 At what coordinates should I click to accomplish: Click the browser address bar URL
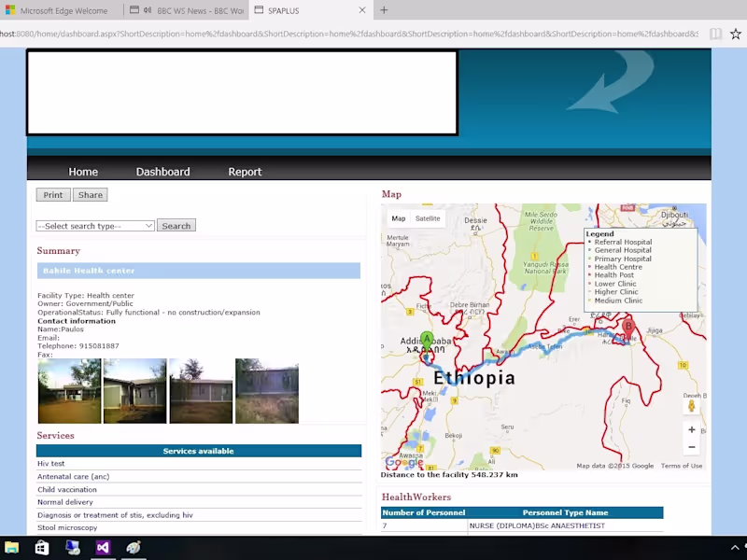pos(348,34)
